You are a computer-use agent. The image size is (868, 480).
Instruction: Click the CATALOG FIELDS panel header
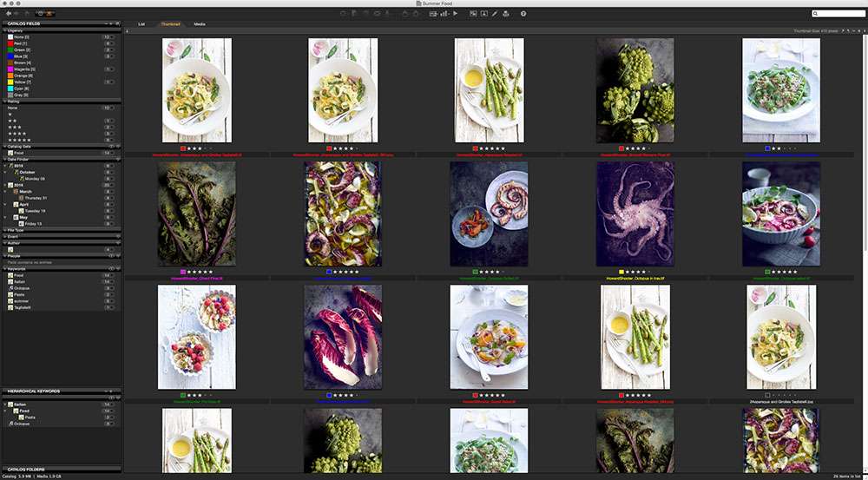click(61, 23)
